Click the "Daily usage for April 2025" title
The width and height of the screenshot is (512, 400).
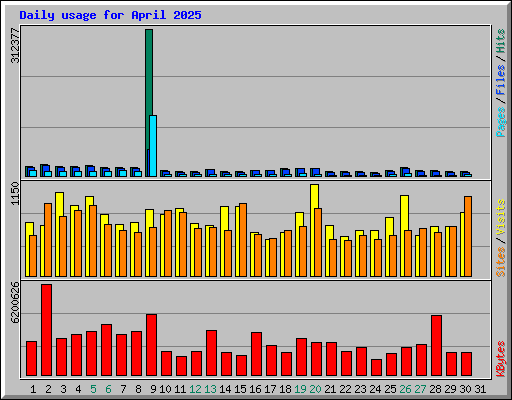tap(110, 15)
